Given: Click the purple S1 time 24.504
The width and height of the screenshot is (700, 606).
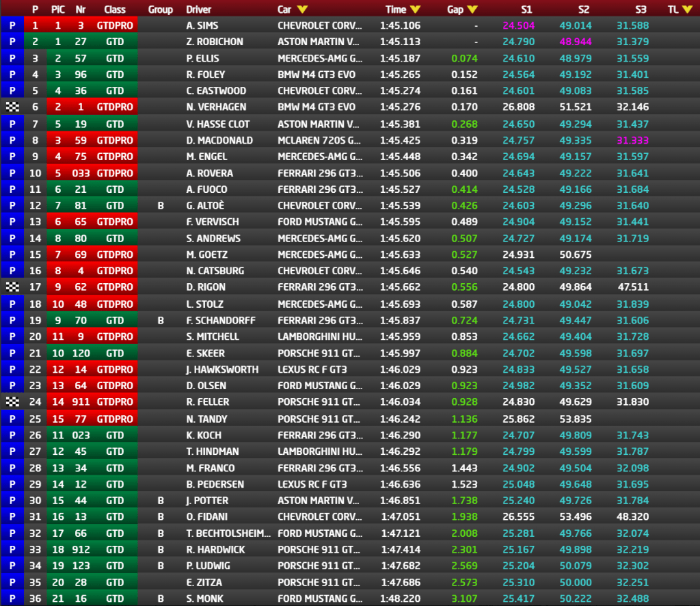Looking at the screenshot, I should click(x=518, y=25).
